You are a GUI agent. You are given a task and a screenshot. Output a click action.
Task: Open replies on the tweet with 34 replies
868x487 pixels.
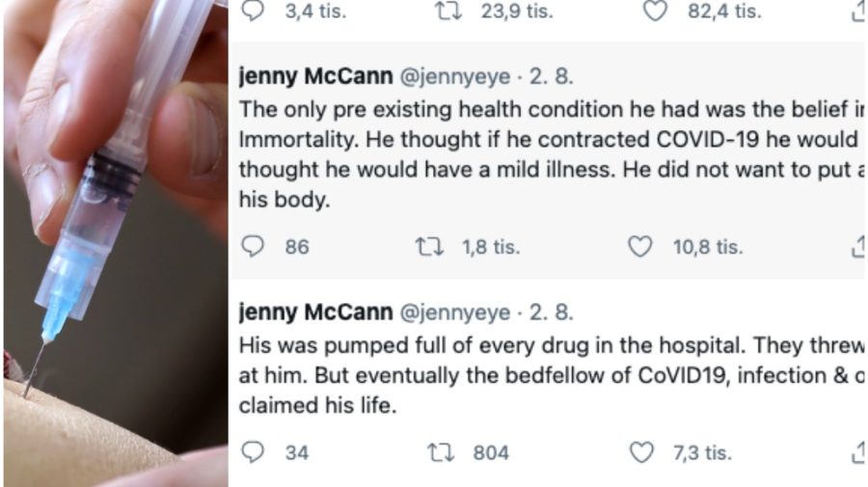[252, 451]
